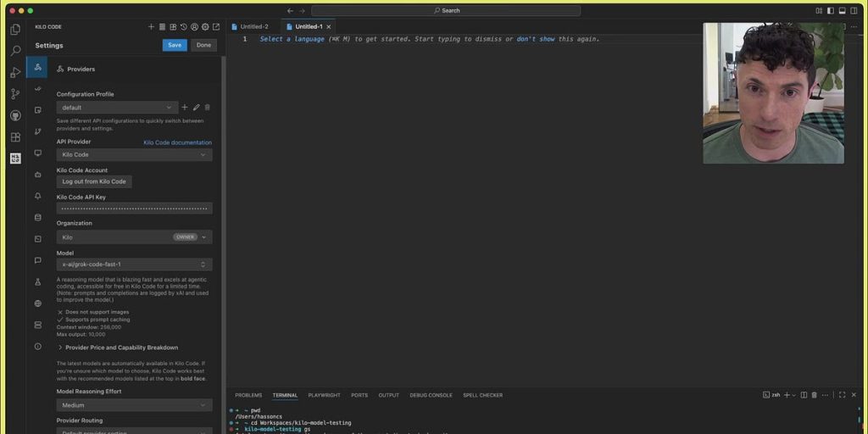The image size is (868, 434).
Task: Open the Source Control view
Action: (x=15, y=94)
